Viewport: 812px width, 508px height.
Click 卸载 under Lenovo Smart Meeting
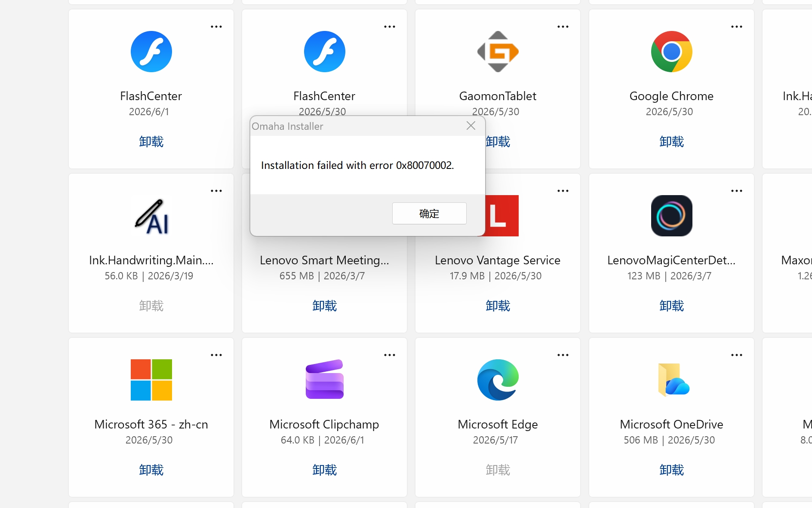[325, 306]
